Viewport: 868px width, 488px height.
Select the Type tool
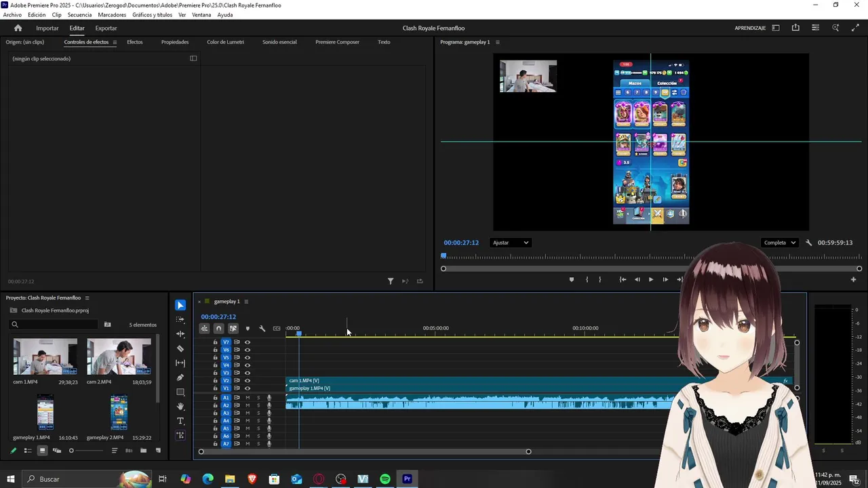pyautogui.click(x=180, y=421)
